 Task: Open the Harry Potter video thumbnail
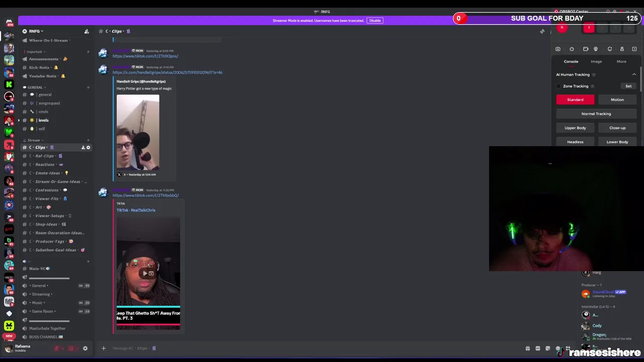[x=138, y=132]
